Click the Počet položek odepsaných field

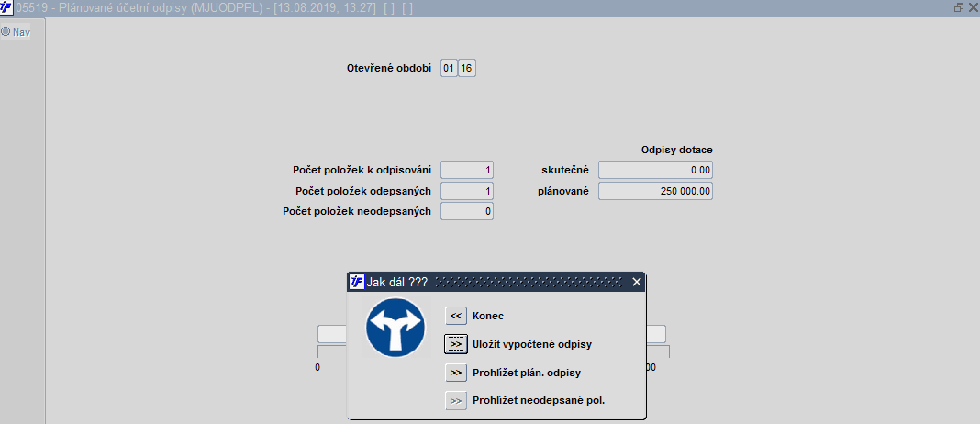[467, 191]
